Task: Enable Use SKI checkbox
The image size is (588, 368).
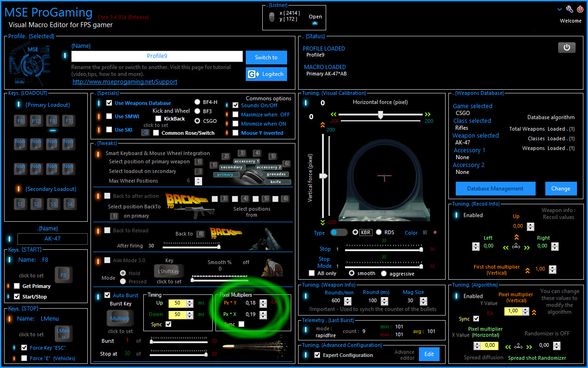Action: 109,130
